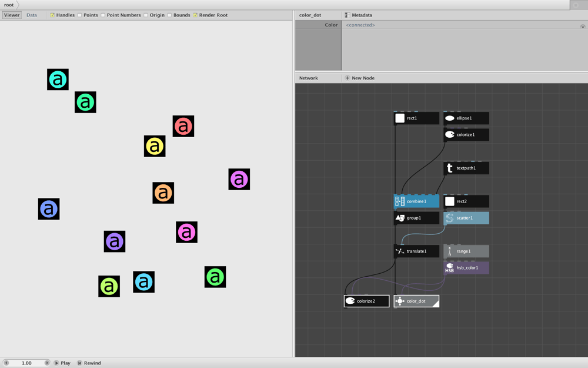This screenshot has width=588, height=368.
Task: Click the red 'a' tile in viewer
Action: (x=183, y=126)
